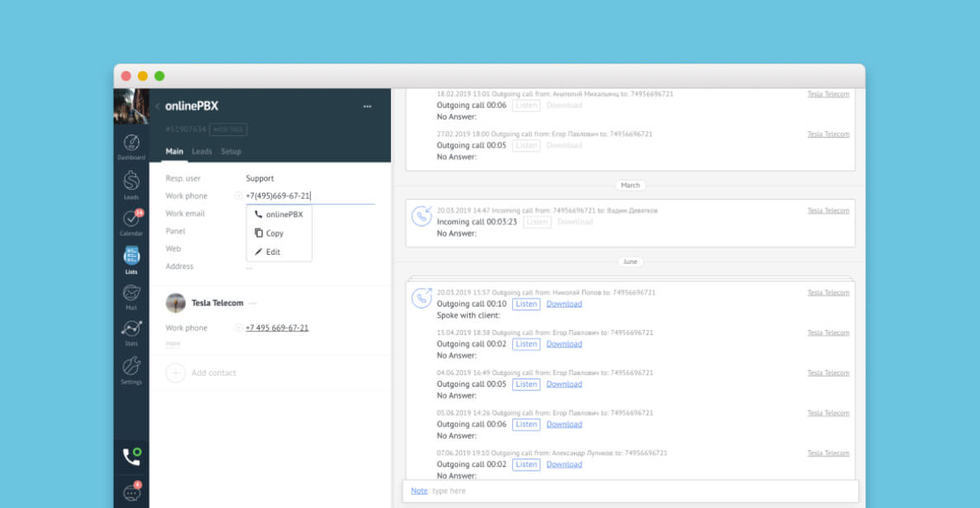The height and width of the screenshot is (508, 980).
Task: Click the Add contact plus button
Action: (x=176, y=373)
